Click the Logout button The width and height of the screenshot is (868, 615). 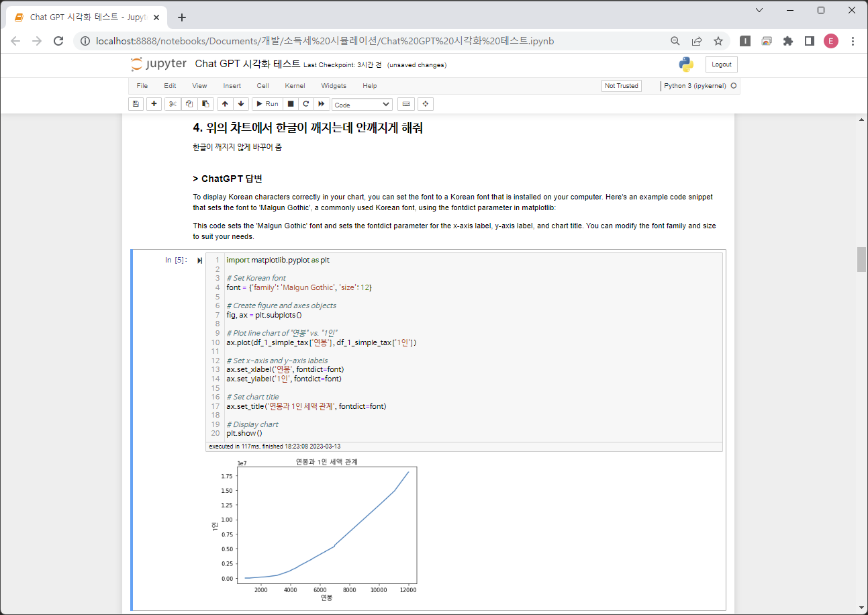(722, 64)
